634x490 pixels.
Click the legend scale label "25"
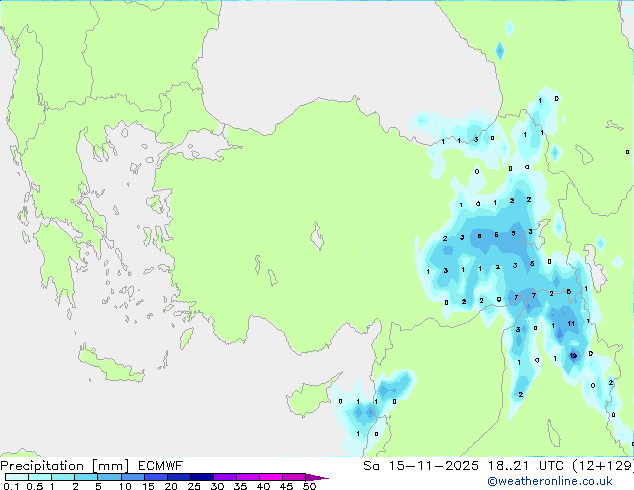[194, 486]
